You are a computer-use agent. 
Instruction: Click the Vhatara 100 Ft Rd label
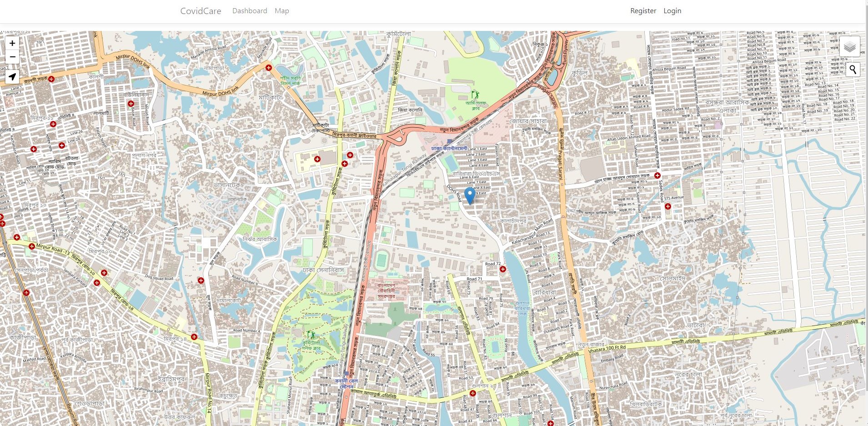(x=607, y=349)
